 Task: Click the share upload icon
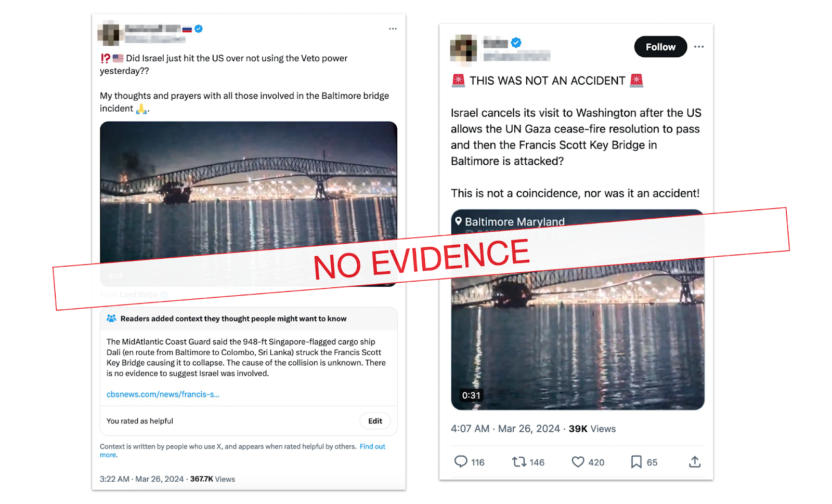coord(695,462)
